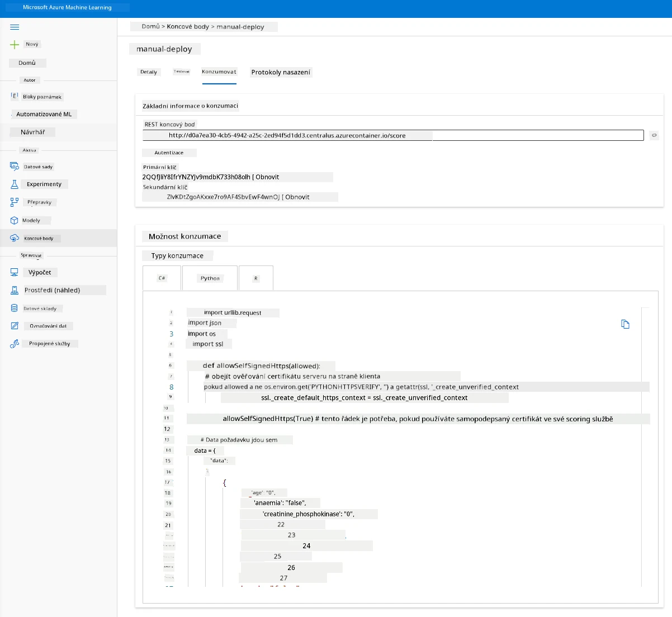Image resolution: width=672 pixels, height=617 pixels.
Task: Regenerate secondary key via Obnovit
Action: coord(297,197)
